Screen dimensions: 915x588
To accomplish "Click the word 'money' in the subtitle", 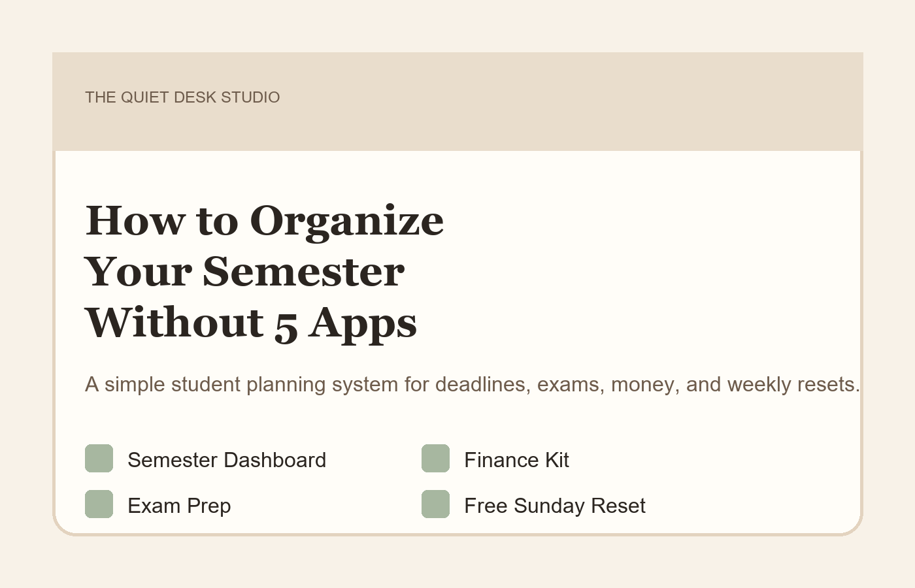I will pyautogui.click(x=641, y=385).
